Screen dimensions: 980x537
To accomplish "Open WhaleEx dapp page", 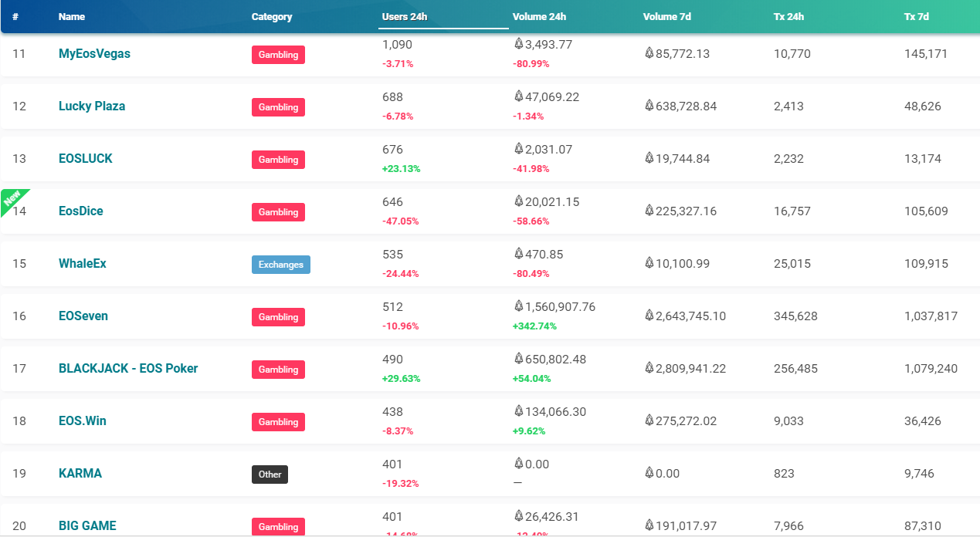I will pos(83,264).
